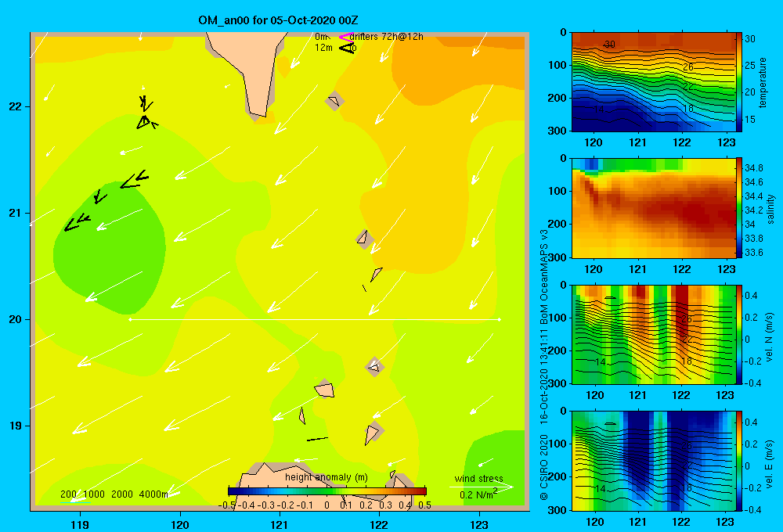Select the triangular drifter marker below 22N
The height and width of the screenshot is (532, 783).
[x=144, y=122]
